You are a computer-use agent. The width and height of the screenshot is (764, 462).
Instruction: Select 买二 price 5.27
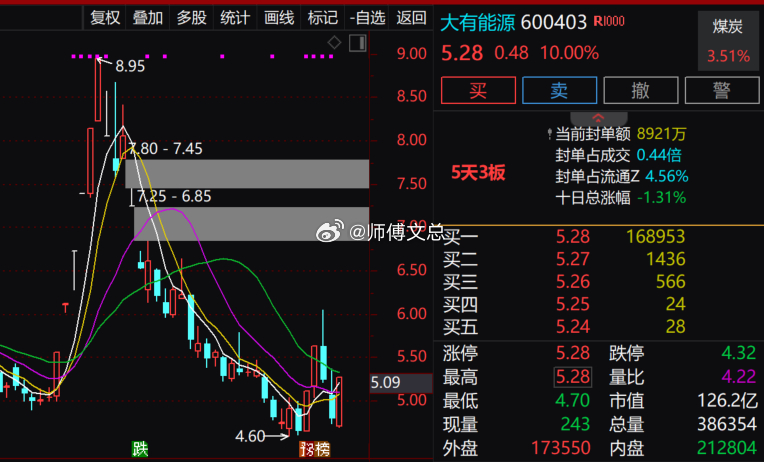tap(573, 259)
